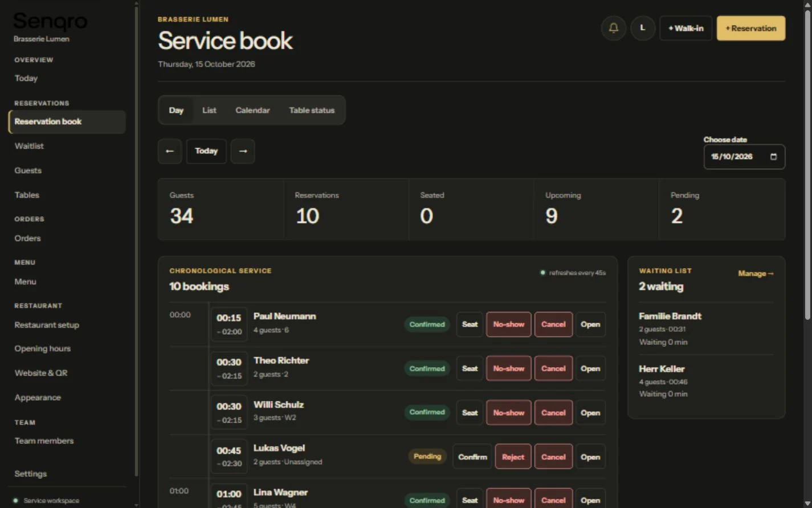Open the L user avatar menu
The height and width of the screenshot is (508, 812).
click(643, 28)
